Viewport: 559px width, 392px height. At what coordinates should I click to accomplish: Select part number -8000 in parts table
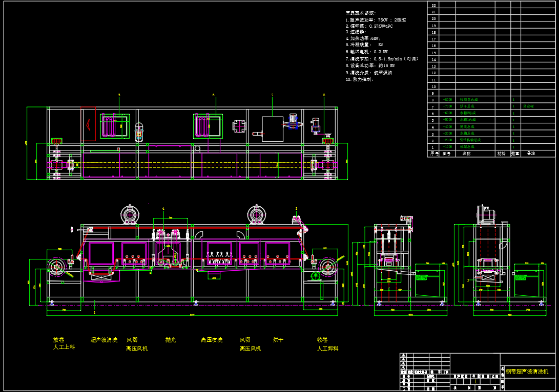[x=448, y=100]
